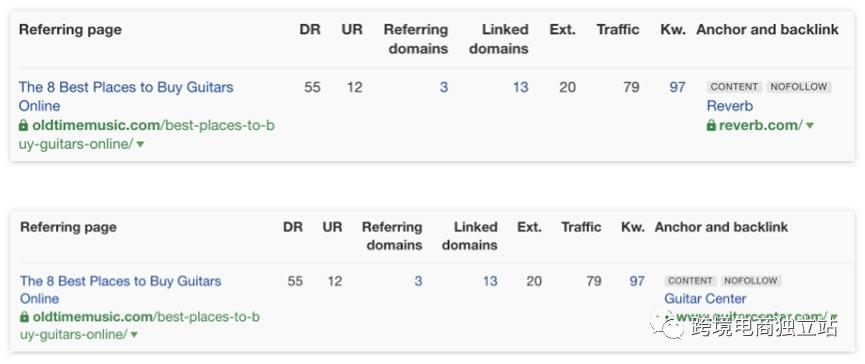The width and height of the screenshot is (865, 364).
Task: Sort by Traffic column in first table
Action: pyautogui.click(x=617, y=29)
